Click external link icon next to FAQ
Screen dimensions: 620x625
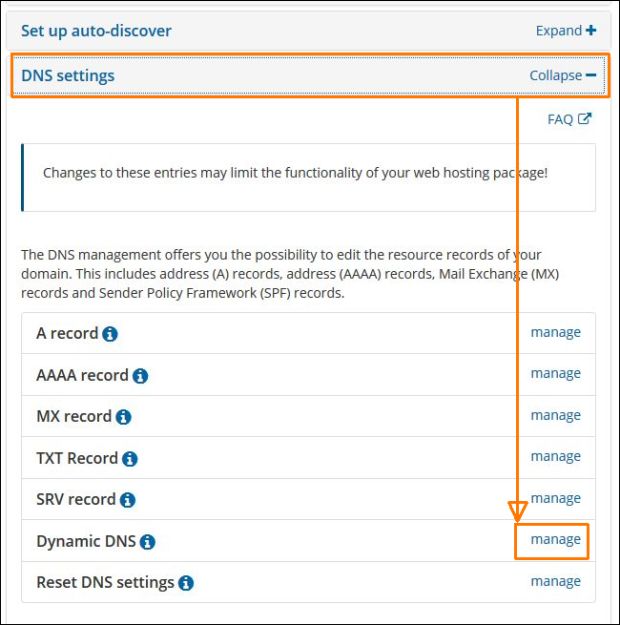point(585,119)
